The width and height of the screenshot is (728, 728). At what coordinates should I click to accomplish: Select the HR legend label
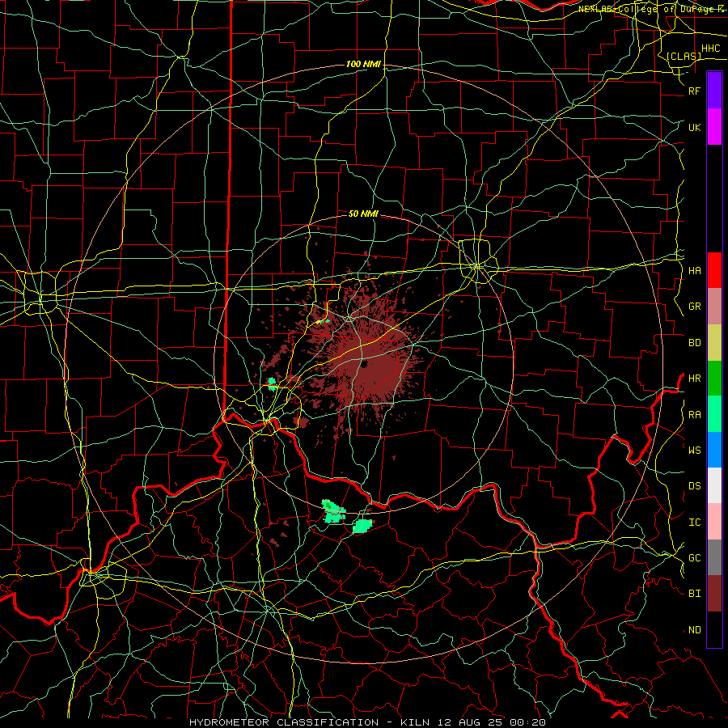[x=694, y=379]
